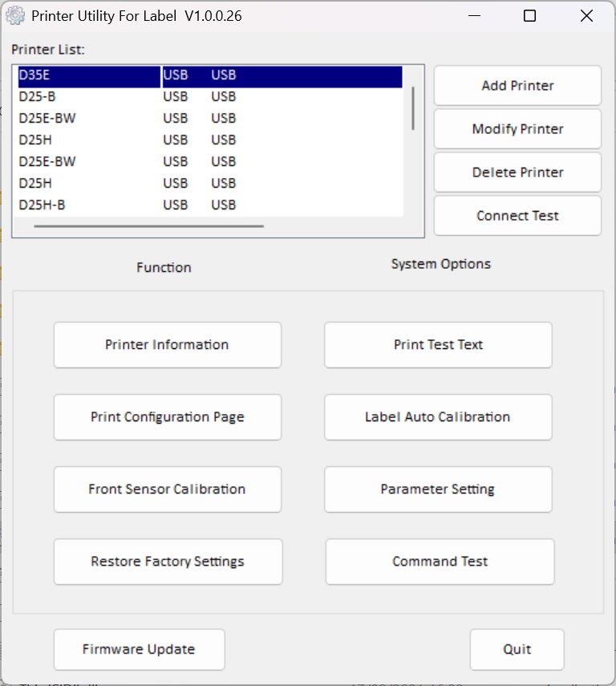Switch to the Function tab
Viewport: 616px width, 686px height.
coord(164,268)
